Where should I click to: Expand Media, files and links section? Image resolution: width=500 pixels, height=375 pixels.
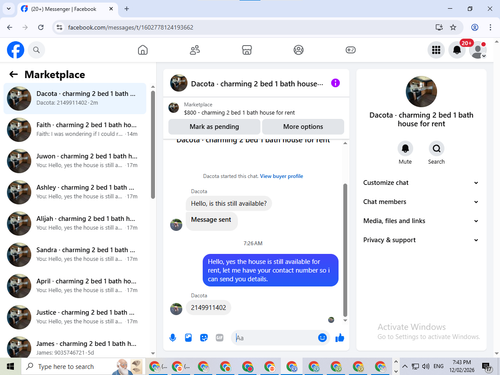(x=421, y=221)
